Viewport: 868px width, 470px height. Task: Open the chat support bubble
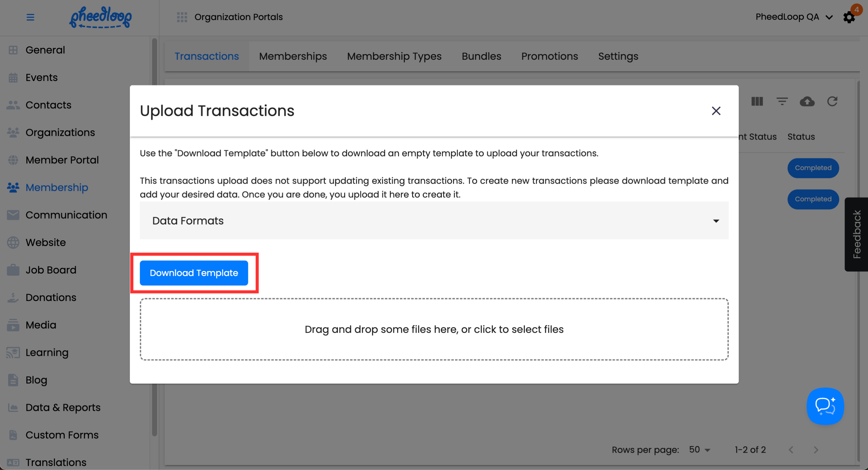tap(825, 406)
